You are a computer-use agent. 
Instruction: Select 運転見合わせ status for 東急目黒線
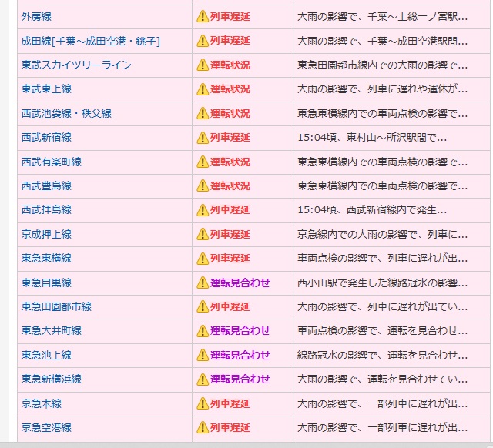click(240, 283)
